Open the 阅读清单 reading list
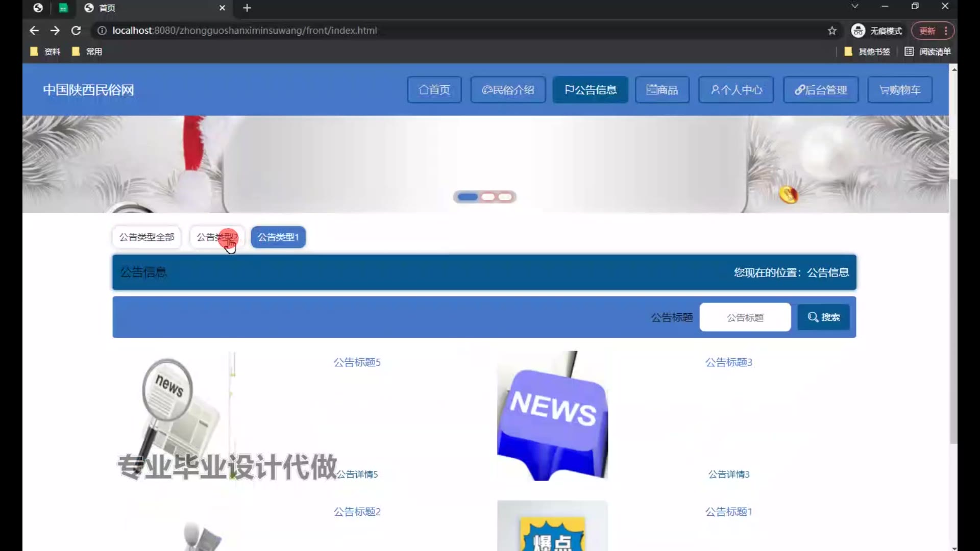Screen dimensions: 980x551 [x=927, y=52]
